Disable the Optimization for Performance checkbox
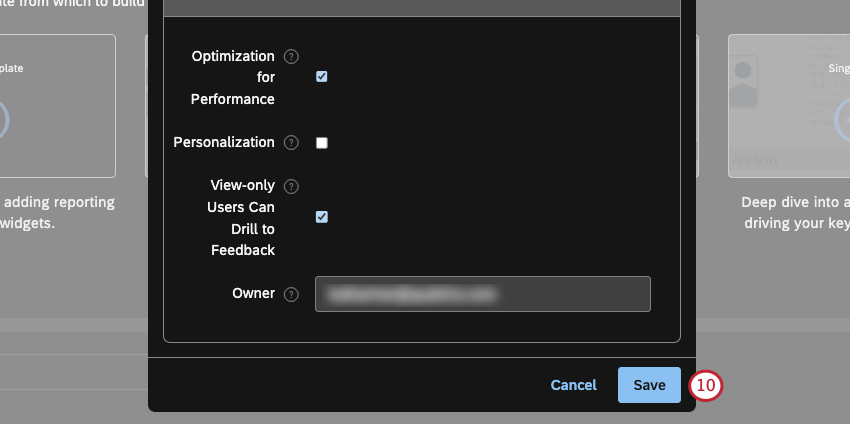The height and width of the screenshot is (424, 850). tap(322, 76)
